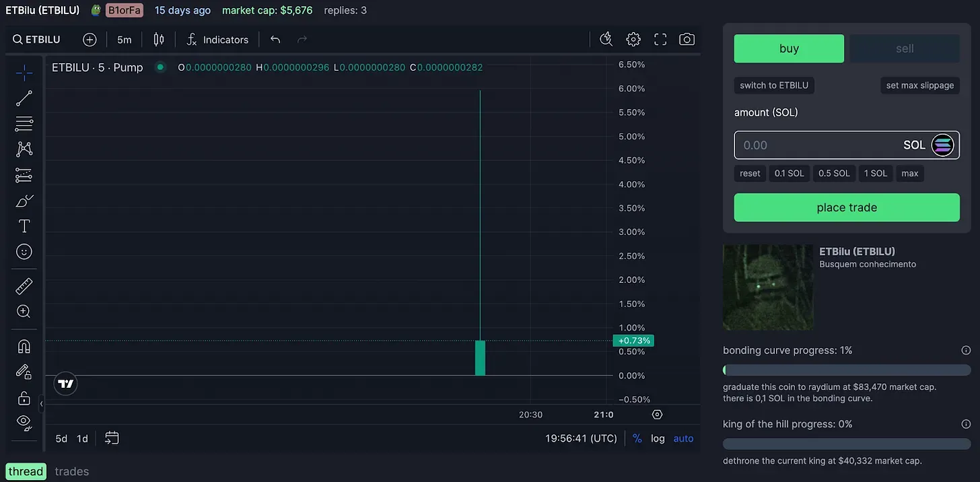Switch to the trades tab
Image resolution: width=980 pixels, height=482 pixels.
(71, 471)
